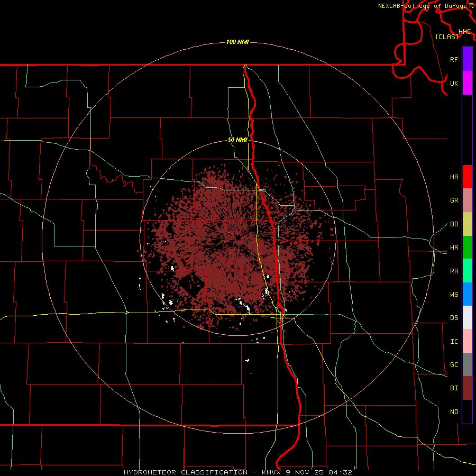Click the IC legend label
The image size is (476, 476).
[454, 342]
